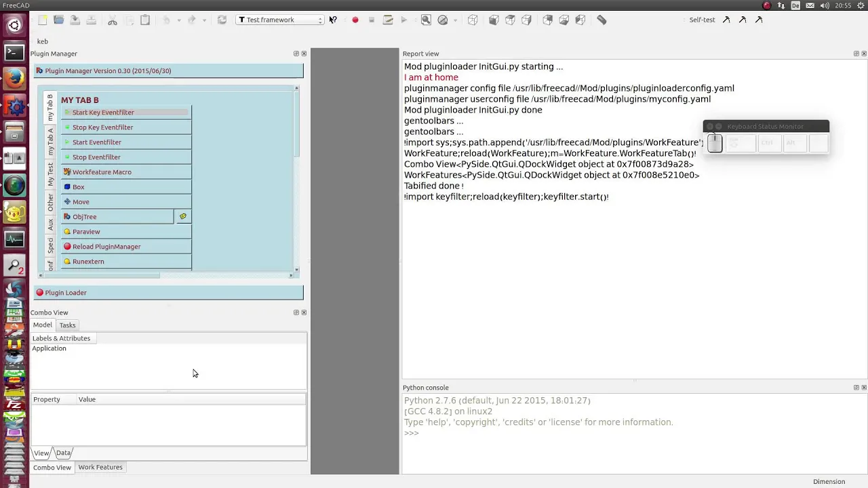Open the Aux vertical tab
The width and height of the screenshot is (868, 488).
(50, 224)
